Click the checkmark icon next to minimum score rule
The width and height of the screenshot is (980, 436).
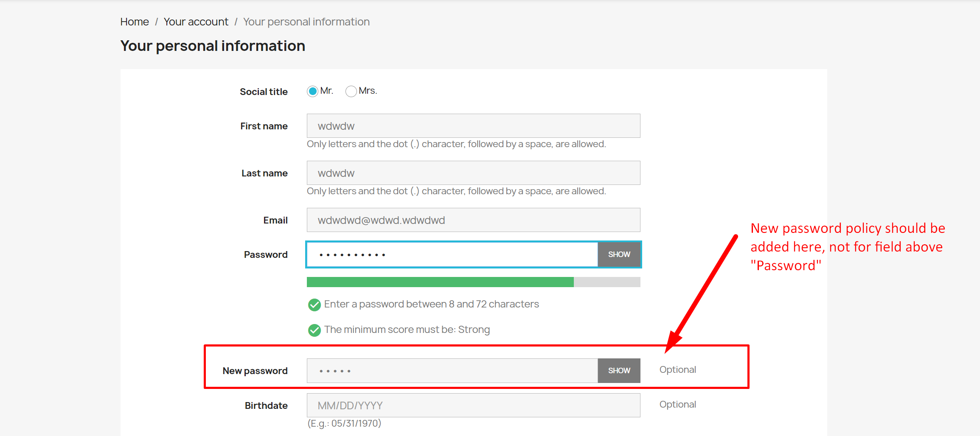click(x=314, y=330)
